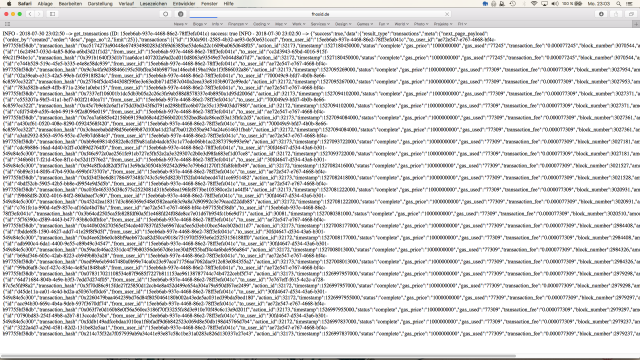This screenshot has height=360, width=640.
Task: Open the Darstellung menu
Action: point(100,4)
